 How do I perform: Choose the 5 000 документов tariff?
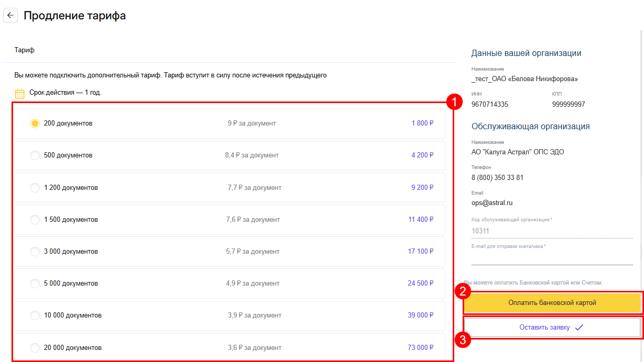pos(35,284)
